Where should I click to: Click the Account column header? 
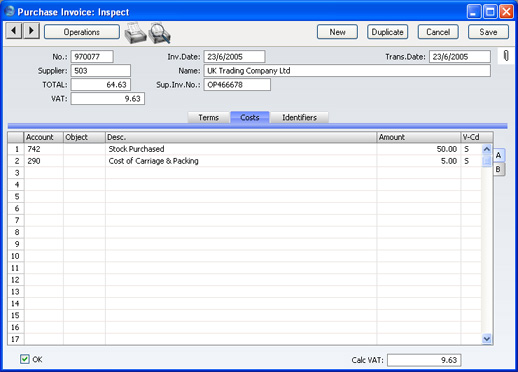click(44, 137)
